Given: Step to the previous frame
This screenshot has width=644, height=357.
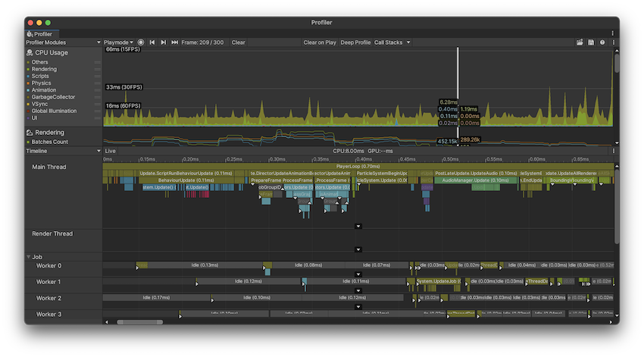Looking at the screenshot, I should click(152, 42).
